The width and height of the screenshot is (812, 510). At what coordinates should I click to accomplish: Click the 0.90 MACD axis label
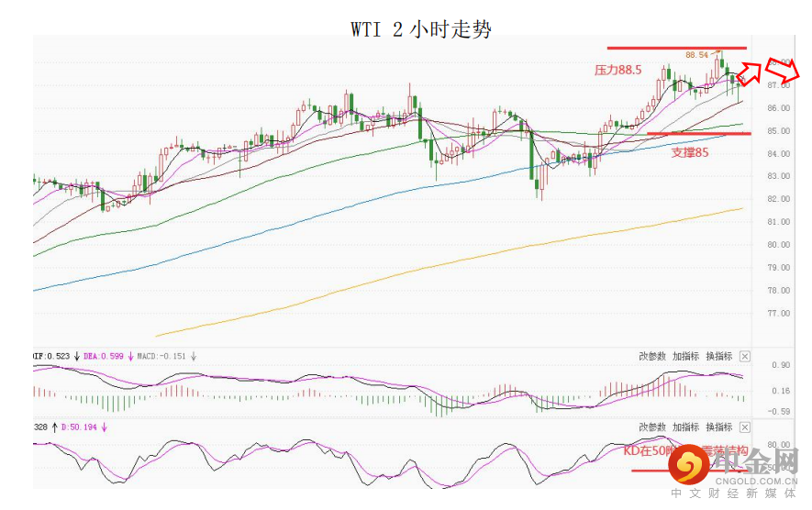click(781, 365)
